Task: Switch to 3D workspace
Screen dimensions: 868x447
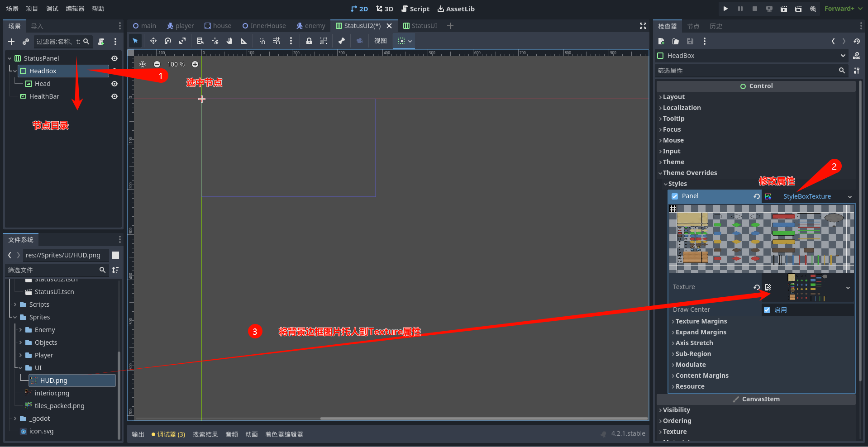Action: pyautogui.click(x=385, y=9)
